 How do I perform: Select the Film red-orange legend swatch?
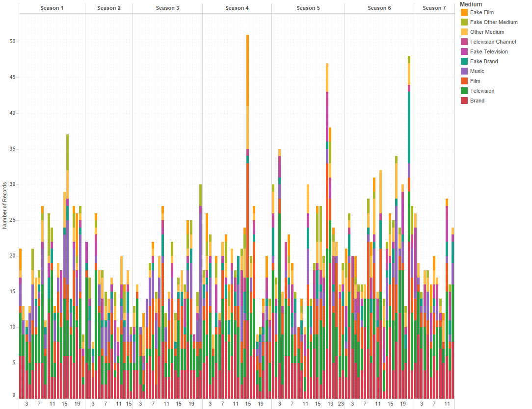[x=464, y=81]
